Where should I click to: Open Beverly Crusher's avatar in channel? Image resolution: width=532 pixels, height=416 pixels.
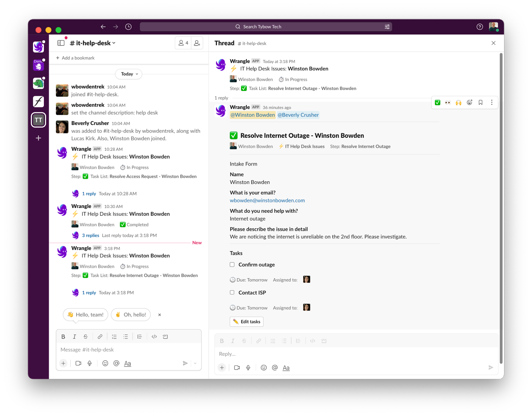(62, 127)
